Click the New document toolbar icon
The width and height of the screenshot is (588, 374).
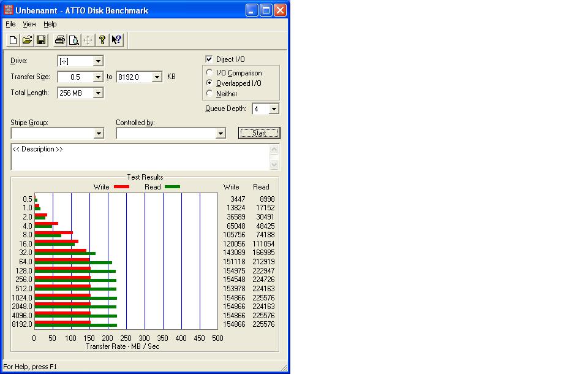(x=13, y=40)
